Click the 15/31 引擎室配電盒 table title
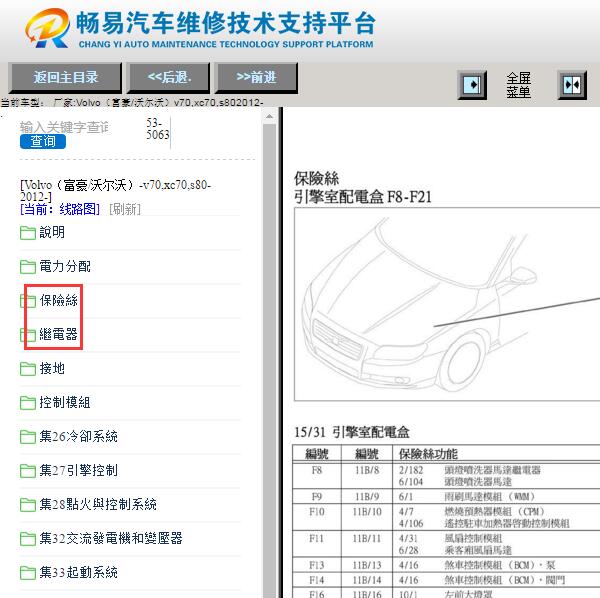Screen dimensions: 600x598 coord(352,432)
